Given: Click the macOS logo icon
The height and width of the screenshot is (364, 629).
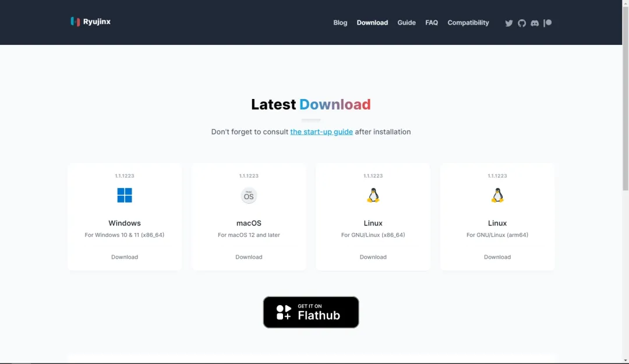Looking at the screenshot, I should pyautogui.click(x=249, y=196).
